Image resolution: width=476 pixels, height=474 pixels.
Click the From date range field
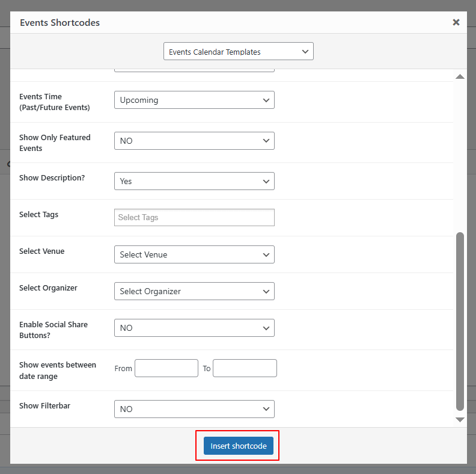pos(166,368)
